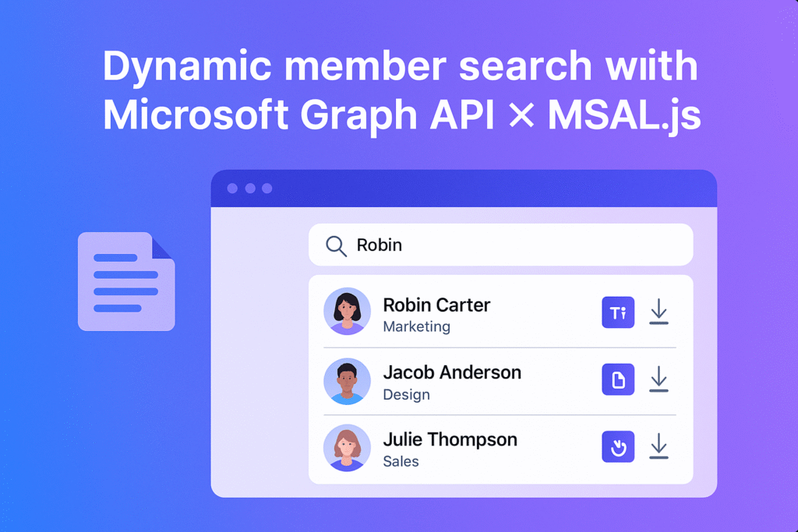Click the search field containing Robin

[x=501, y=245]
